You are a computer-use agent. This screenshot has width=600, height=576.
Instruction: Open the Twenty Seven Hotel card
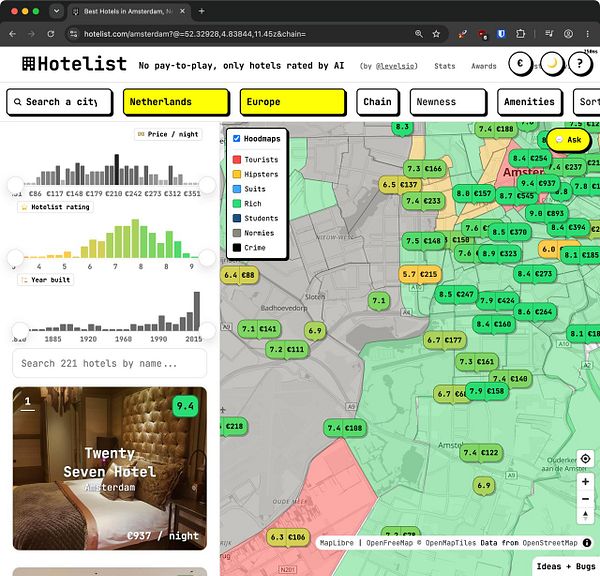point(109,468)
